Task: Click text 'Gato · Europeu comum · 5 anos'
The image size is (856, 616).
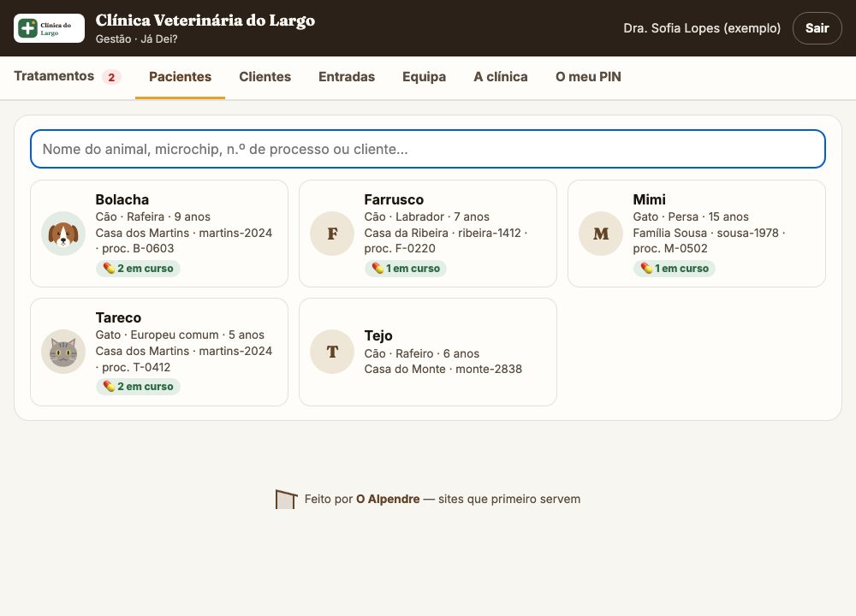Action: pos(180,335)
